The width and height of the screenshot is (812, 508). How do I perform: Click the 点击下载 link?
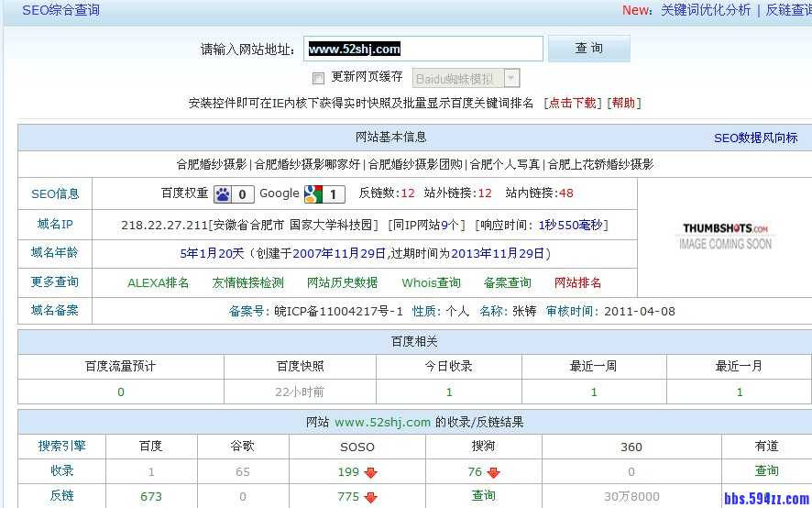(572, 104)
